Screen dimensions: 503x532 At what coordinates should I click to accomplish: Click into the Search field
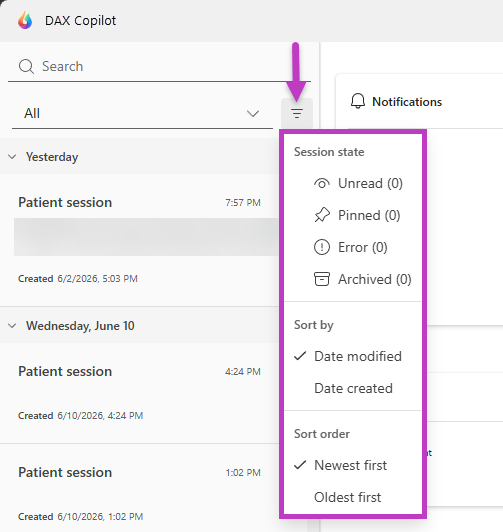159,66
